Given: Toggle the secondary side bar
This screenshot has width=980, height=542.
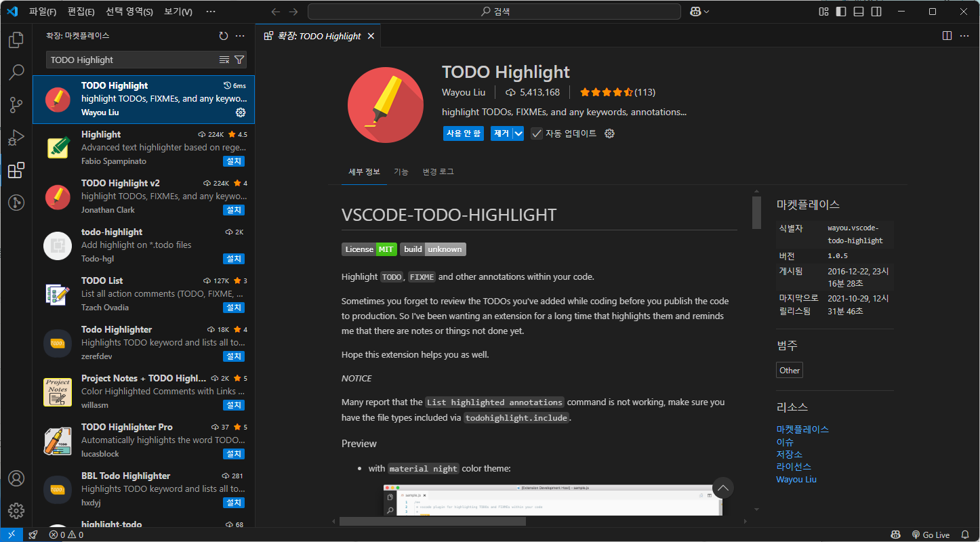Looking at the screenshot, I should coord(876,12).
